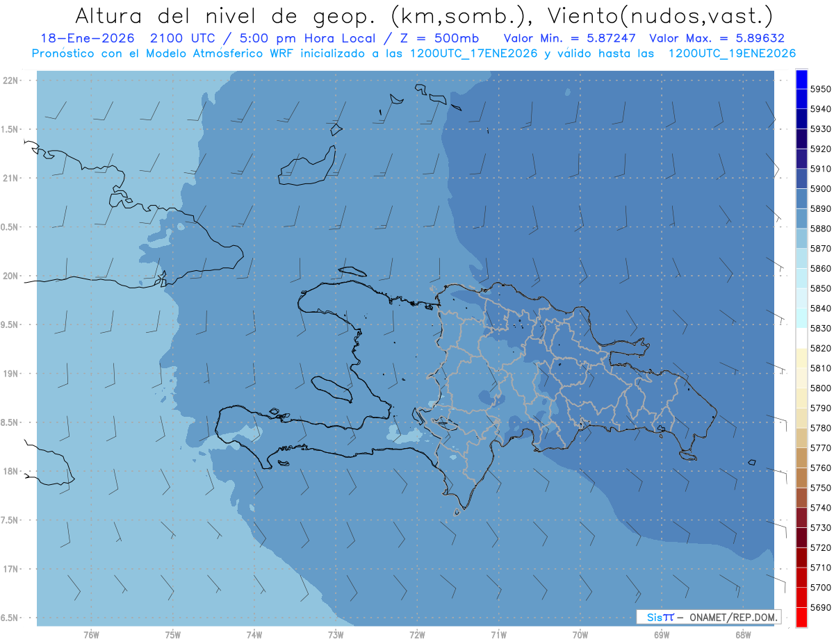Click the '1200UTC_19ENE2026' valid-until text
The width and height of the screenshot is (834, 644).
pos(732,53)
